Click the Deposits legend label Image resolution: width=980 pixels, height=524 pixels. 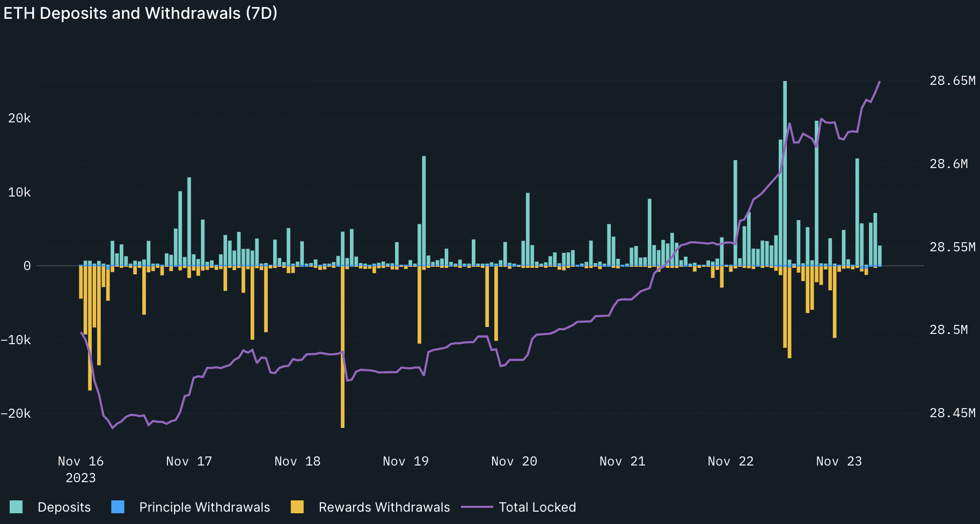tap(64, 507)
